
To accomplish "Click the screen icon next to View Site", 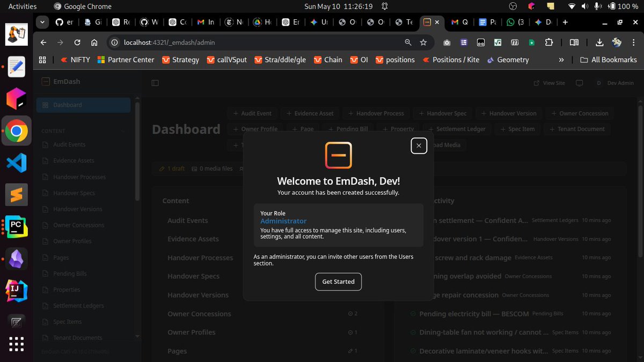I will [x=579, y=83].
